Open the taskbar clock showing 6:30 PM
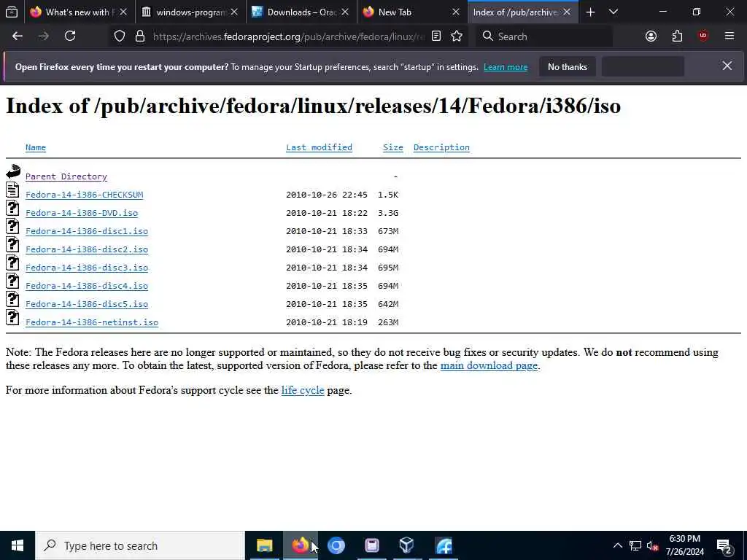 coord(684,545)
